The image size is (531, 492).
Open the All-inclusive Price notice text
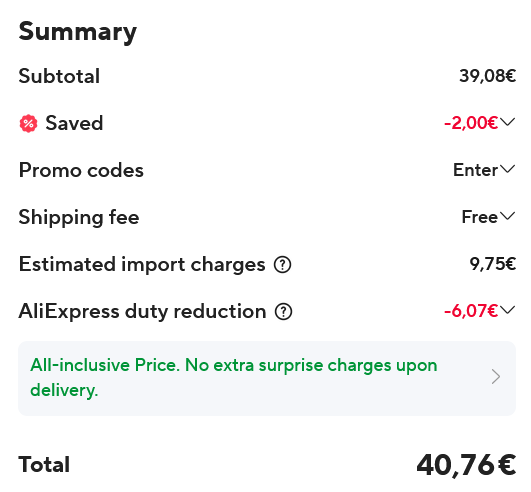(234, 378)
